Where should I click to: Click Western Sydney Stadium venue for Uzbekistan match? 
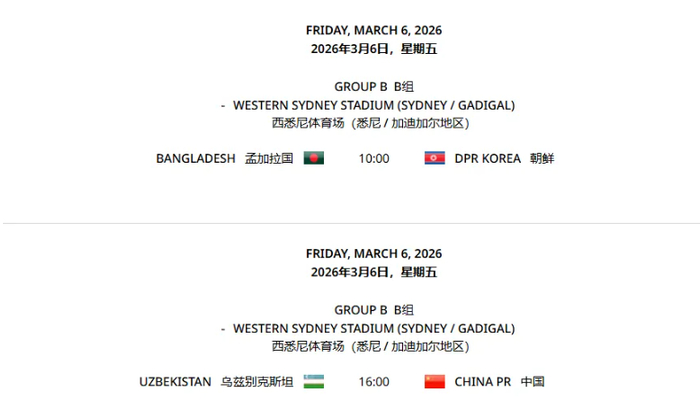coord(374,328)
